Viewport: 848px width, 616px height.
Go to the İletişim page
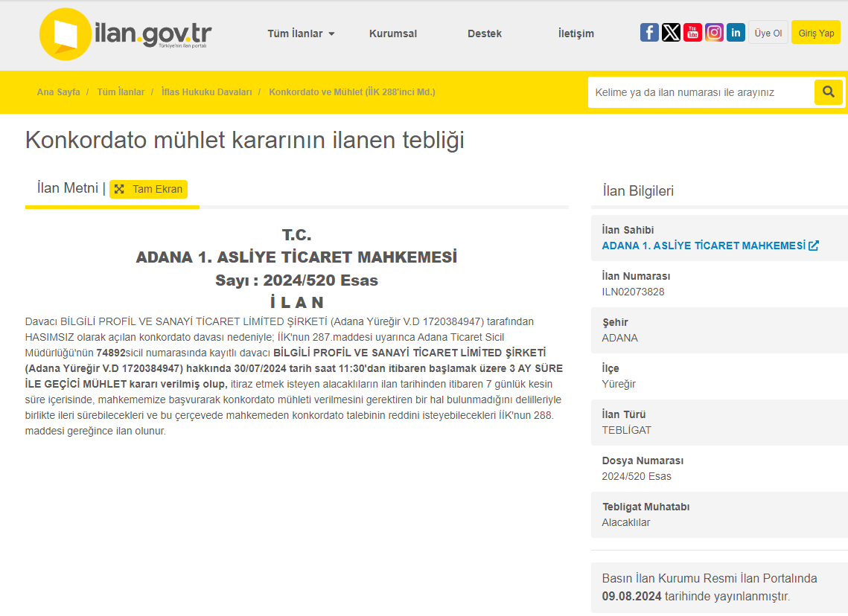tap(576, 33)
